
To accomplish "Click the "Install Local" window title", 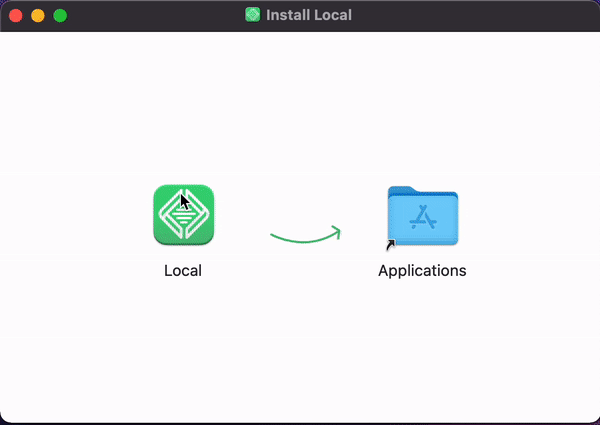I will (309, 15).
